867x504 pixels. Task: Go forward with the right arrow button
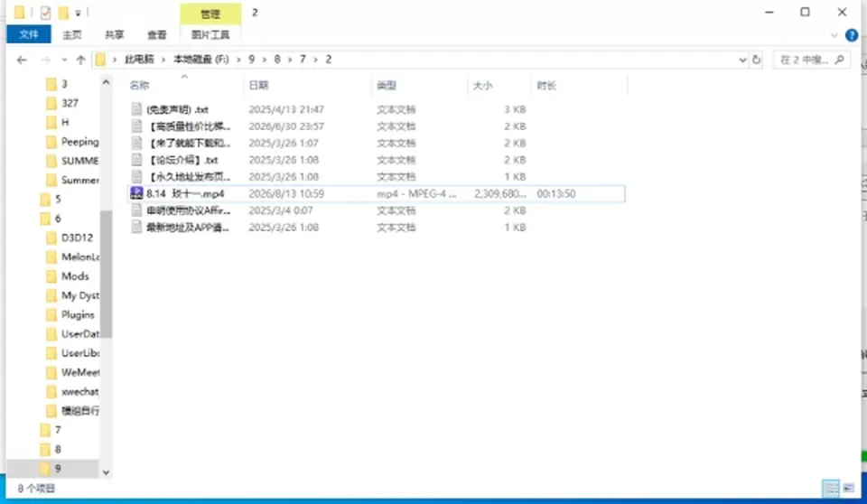tap(46, 60)
